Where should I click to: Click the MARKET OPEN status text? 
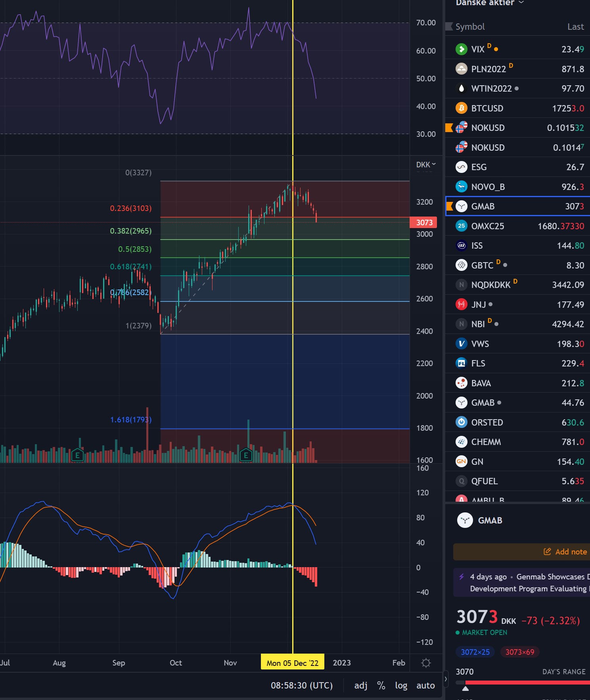pyautogui.click(x=485, y=633)
